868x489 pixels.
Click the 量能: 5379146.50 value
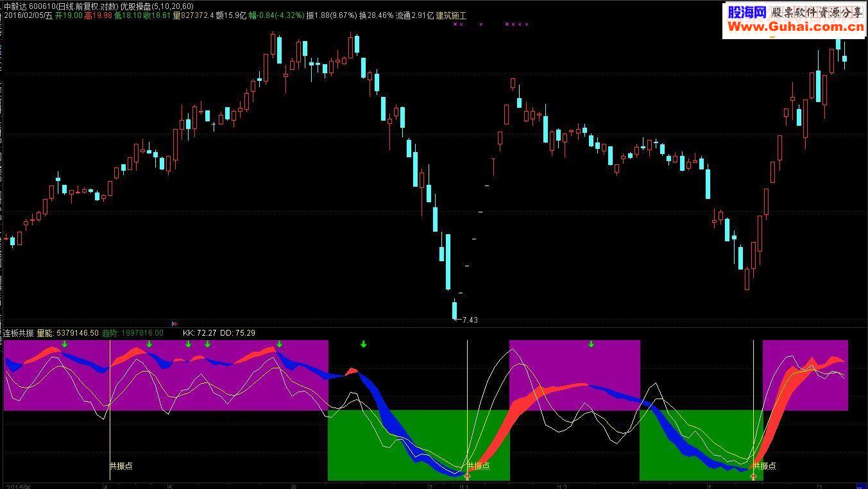pyautogui.click(x=67, y=333)
